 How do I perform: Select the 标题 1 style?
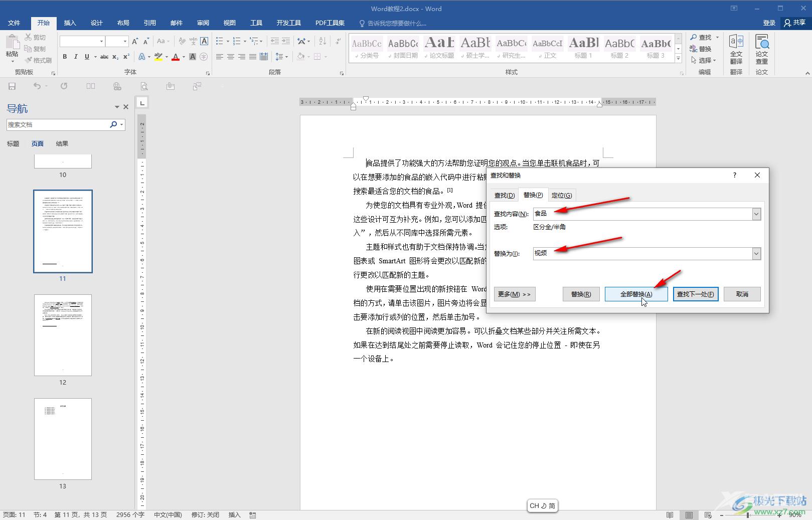(583, 48)
